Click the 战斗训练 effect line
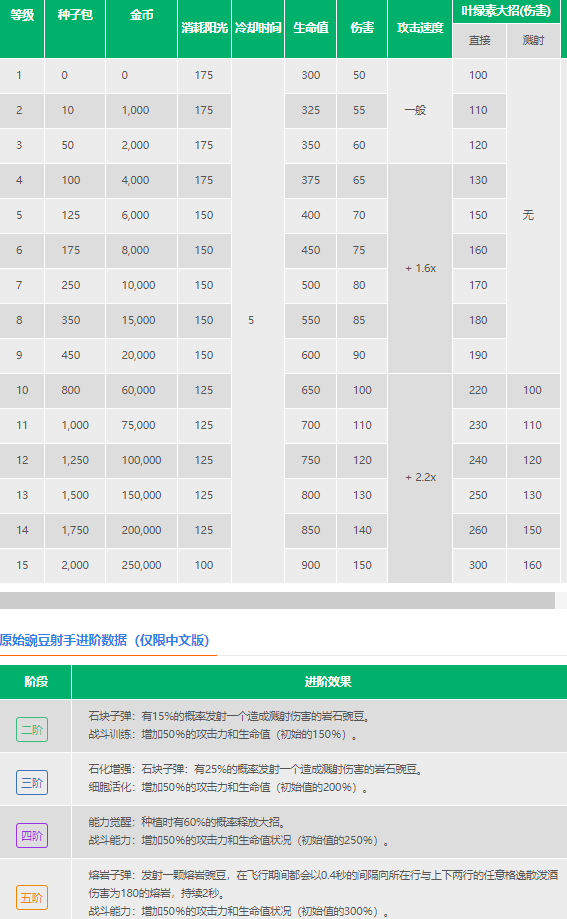This screenshot has width=567, height=919. (x=223, y=734)
